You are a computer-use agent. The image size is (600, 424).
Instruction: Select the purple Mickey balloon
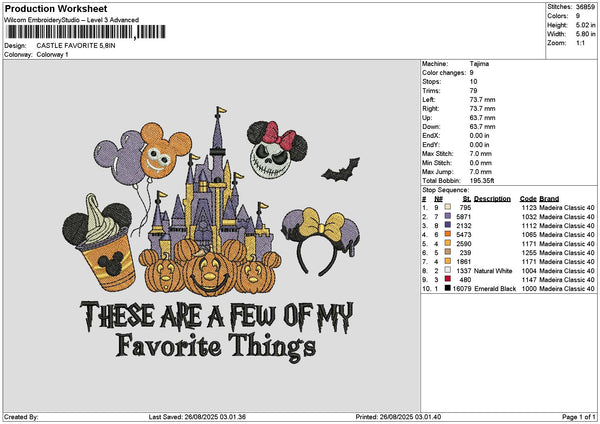[120, 158]
